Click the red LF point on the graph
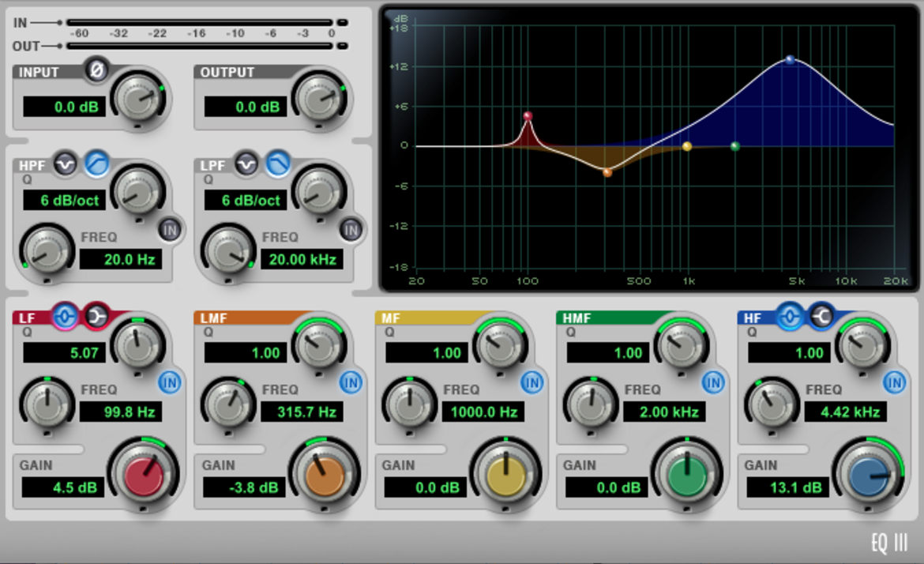The height and width of the screenshot is (564, 924). tap(528, 116)
